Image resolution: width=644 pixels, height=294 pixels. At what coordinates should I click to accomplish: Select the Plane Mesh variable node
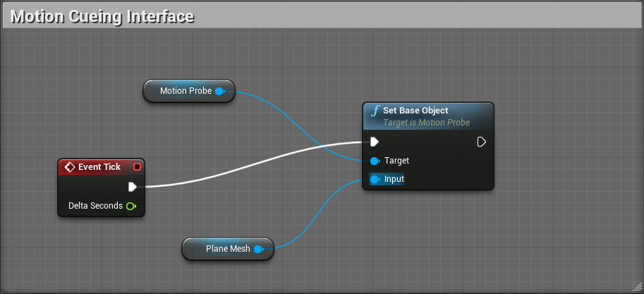coord(228,248)
